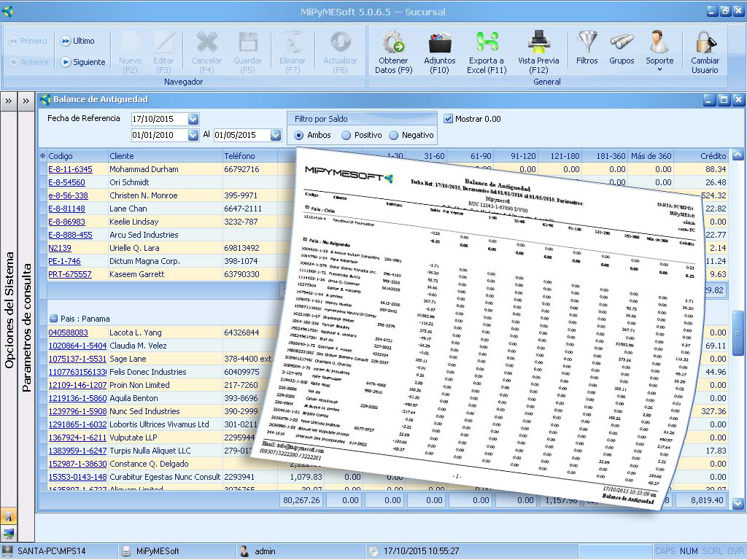The height and width of the screenshot is (560, 747).
Task: Click the Editar (F3) pencil icon
Action: 163,43
